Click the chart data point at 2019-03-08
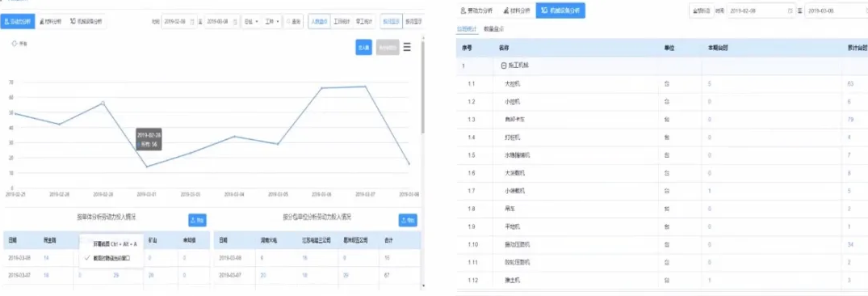868x296 pixels. pos(409,163)
